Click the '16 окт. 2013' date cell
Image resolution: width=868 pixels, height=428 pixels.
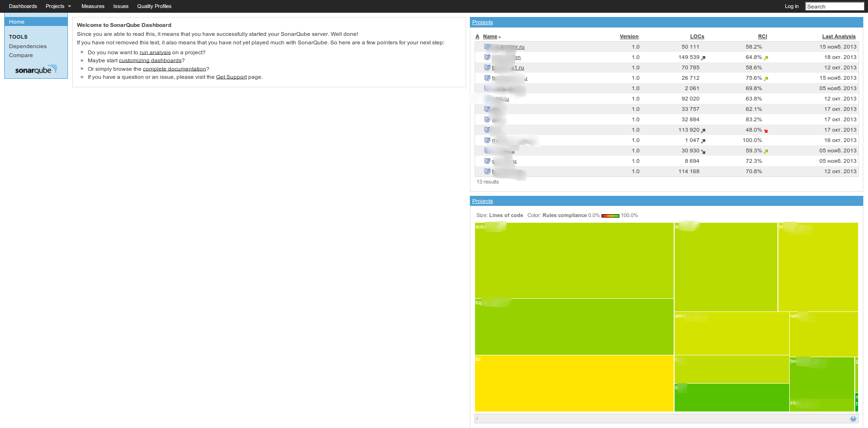pyautogui.click(x=840, y=140)
